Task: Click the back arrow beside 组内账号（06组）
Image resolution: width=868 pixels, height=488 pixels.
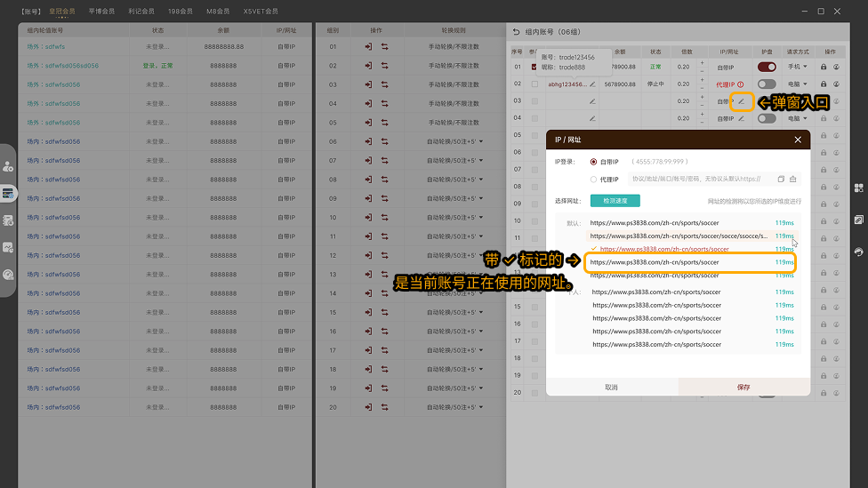Action: point(516,32)
